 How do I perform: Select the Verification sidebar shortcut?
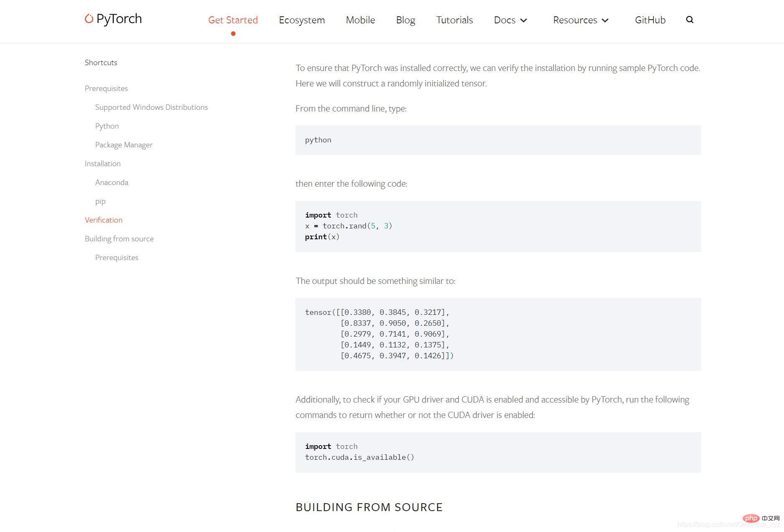pos(104,220)
